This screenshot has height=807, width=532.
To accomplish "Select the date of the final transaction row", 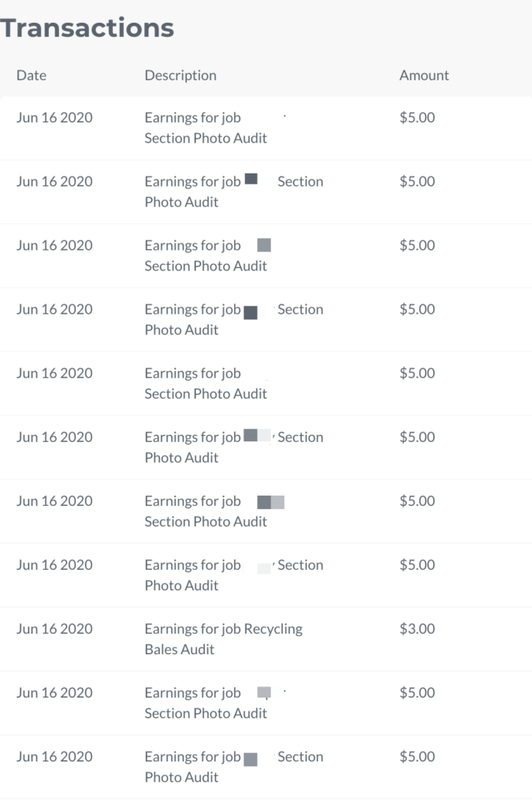I will [x=54, y=757].
